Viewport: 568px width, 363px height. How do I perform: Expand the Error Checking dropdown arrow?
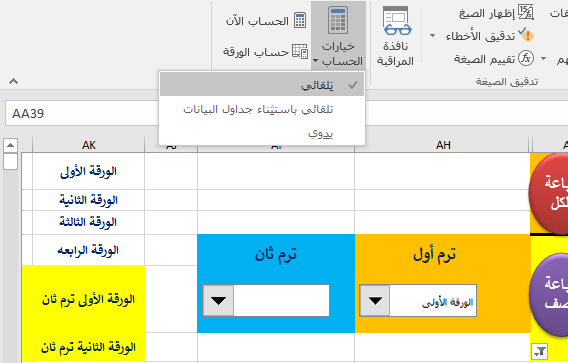tap(433, 36)
